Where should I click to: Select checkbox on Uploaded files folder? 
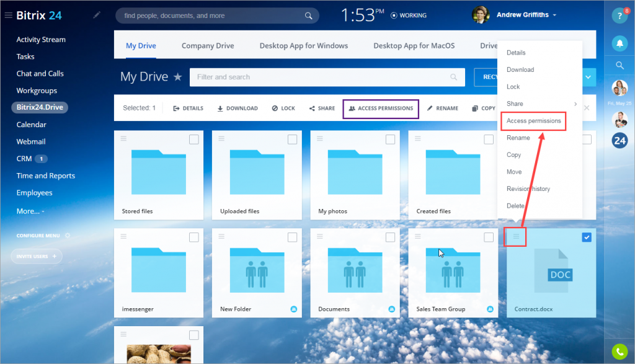tap(293, 140)
